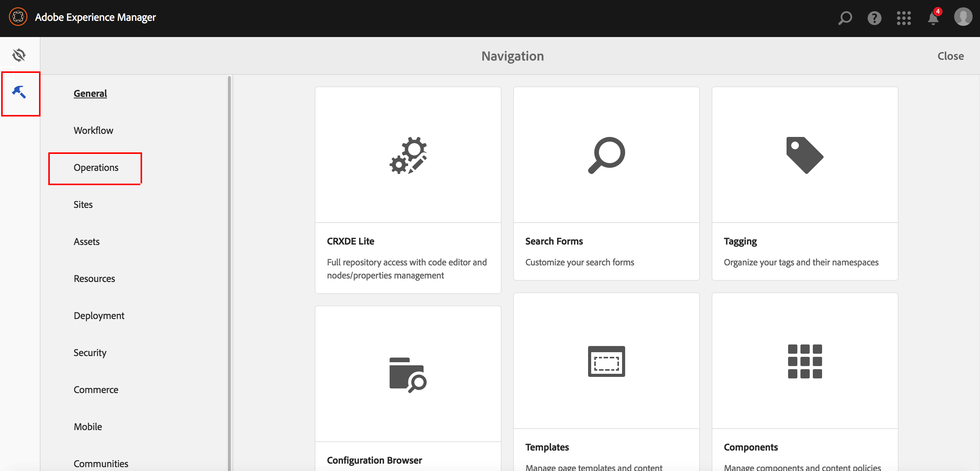Select the compass Navigation rail icon

pyautogui.click(x=19, y=55)
